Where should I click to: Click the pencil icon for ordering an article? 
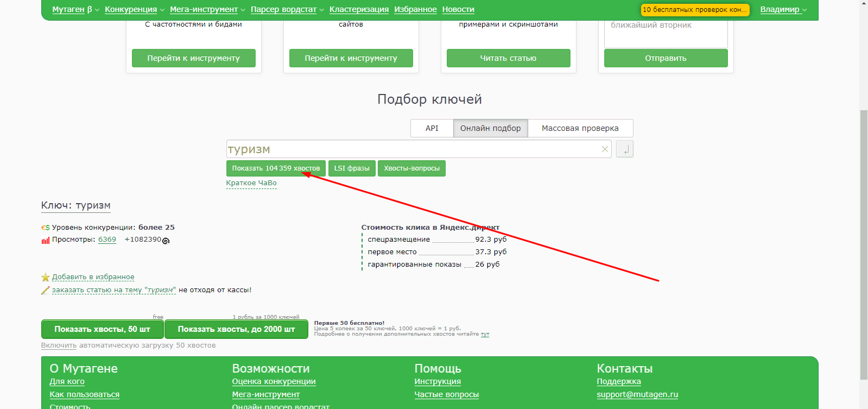coord(46,291)
